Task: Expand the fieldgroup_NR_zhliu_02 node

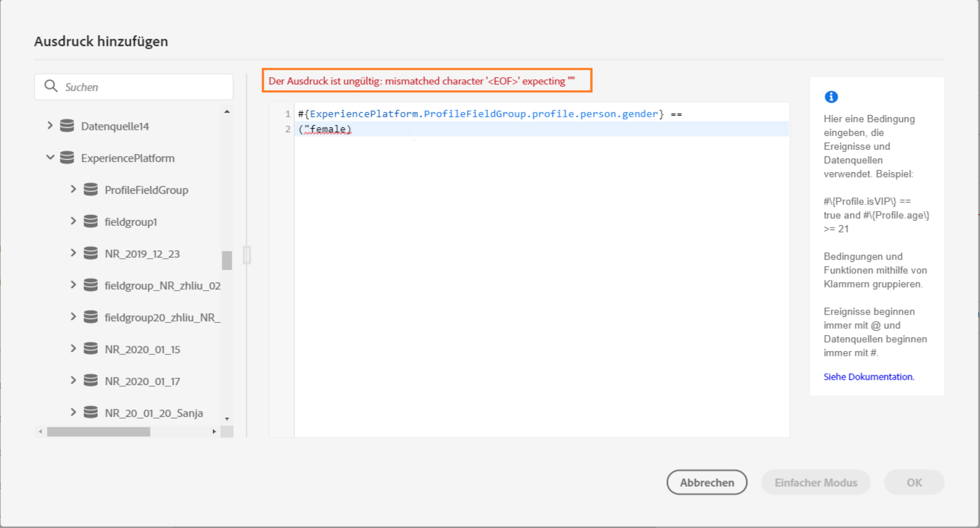Action: click(73, 285)
